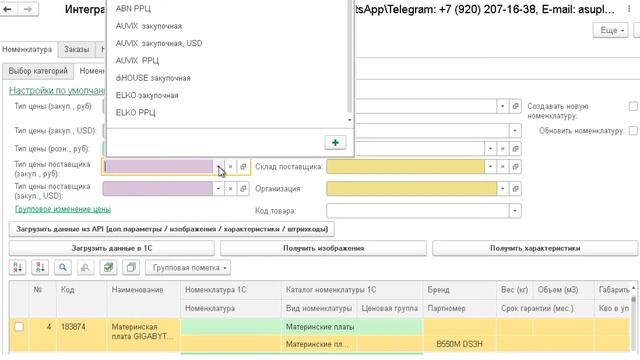Focus the Тип цены поставщика (закуп., руб) field

(158, 167)
